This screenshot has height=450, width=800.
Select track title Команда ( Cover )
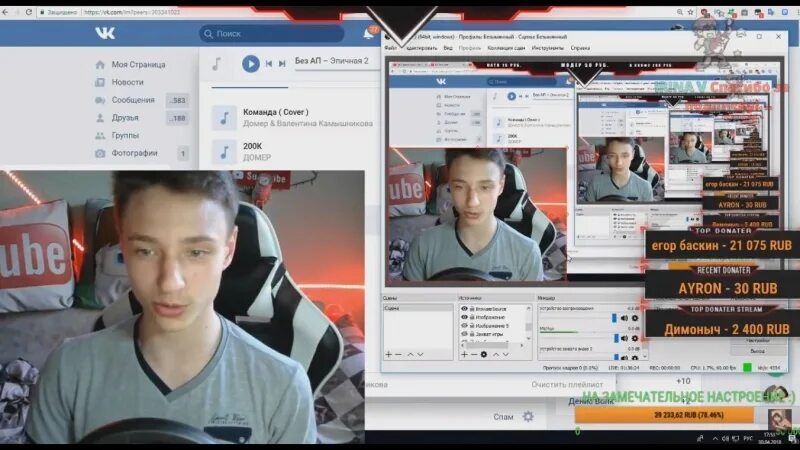[x=276, y=112]
